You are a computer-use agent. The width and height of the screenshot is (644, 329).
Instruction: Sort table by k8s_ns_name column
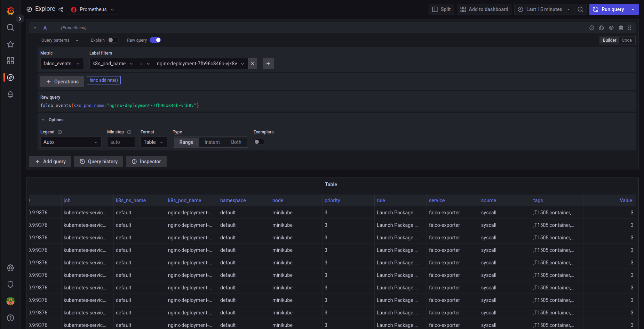click(x=131, y=200)
